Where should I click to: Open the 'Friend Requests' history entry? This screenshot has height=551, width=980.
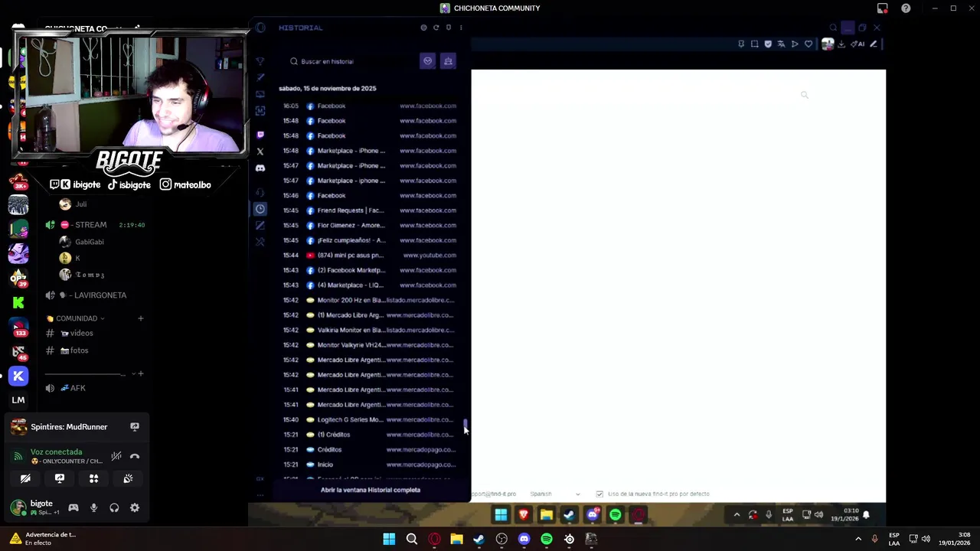[370, 210]
